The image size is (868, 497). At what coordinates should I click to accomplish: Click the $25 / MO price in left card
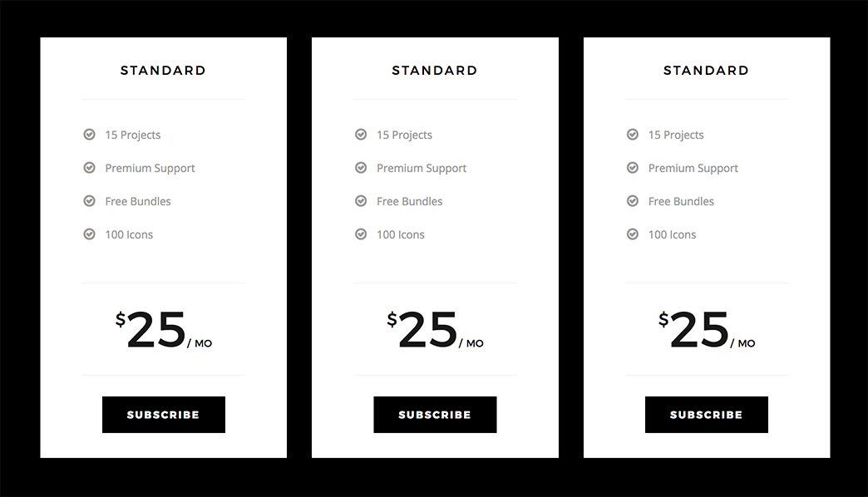(x=163, y=330)
